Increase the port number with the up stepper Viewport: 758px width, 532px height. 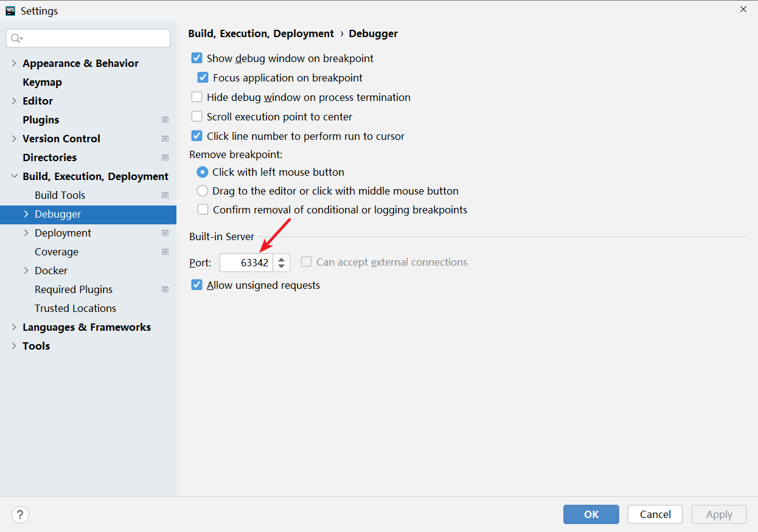coord(281,258)
